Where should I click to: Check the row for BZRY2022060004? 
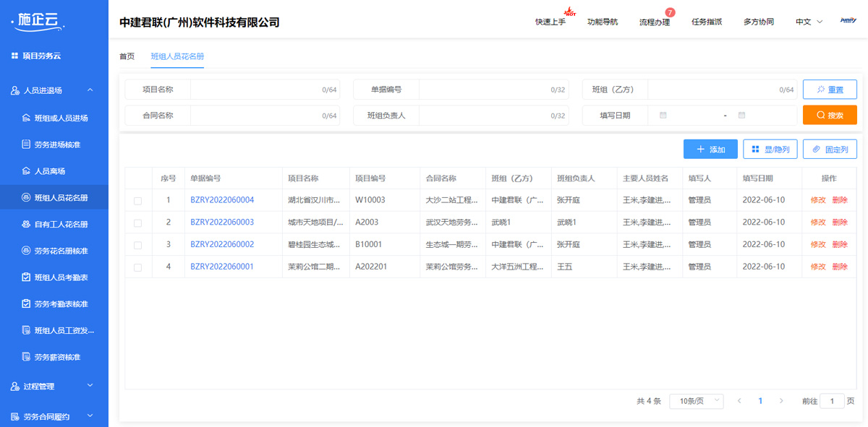tap(137, 201)
